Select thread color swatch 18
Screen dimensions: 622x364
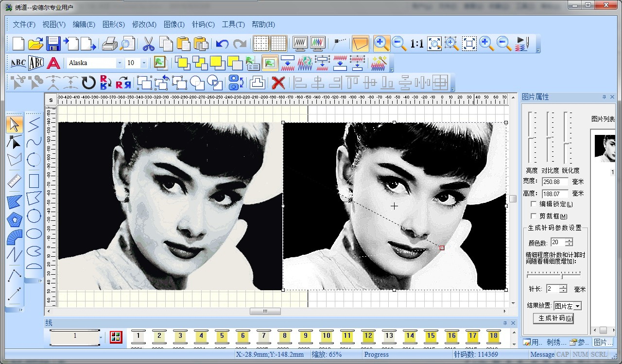click(494, 336)
